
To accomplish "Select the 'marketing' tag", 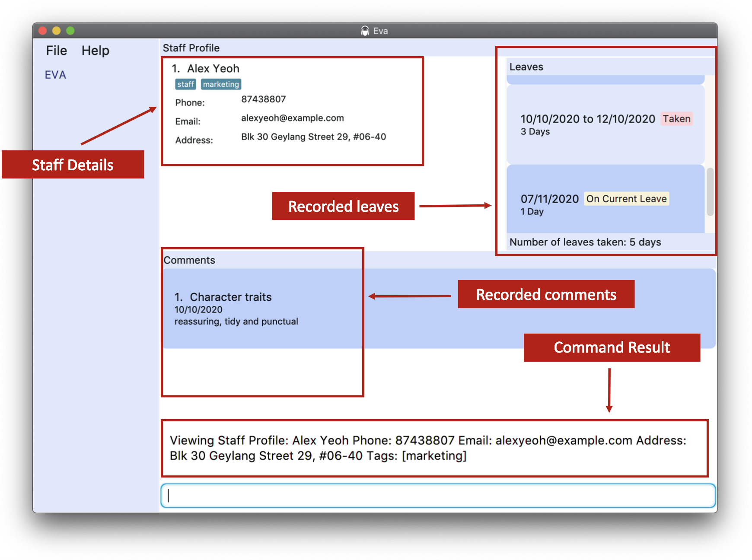I will [221, 84].
